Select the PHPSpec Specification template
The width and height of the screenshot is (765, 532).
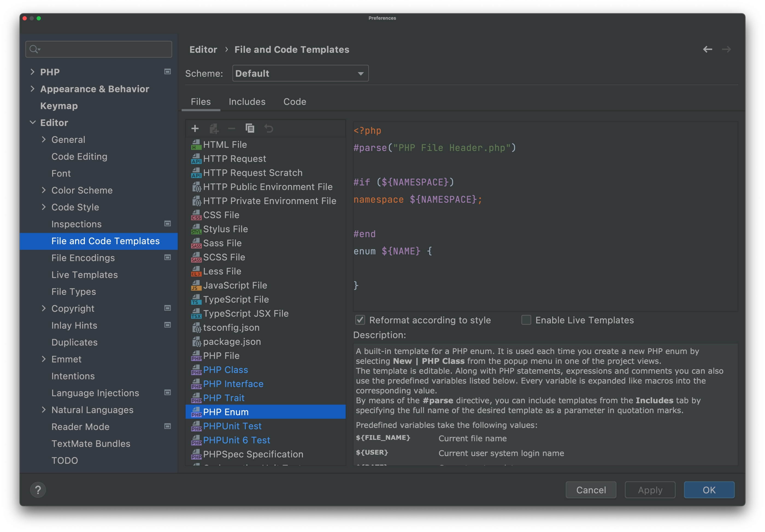pyautogui.click(x=266, y=454)
